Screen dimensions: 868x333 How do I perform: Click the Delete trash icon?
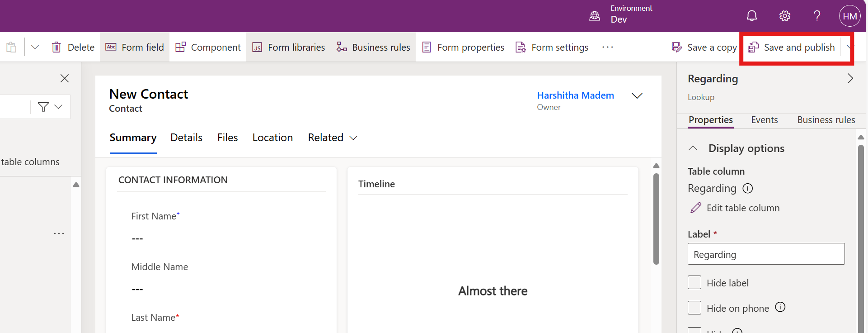tap(56, 47)
